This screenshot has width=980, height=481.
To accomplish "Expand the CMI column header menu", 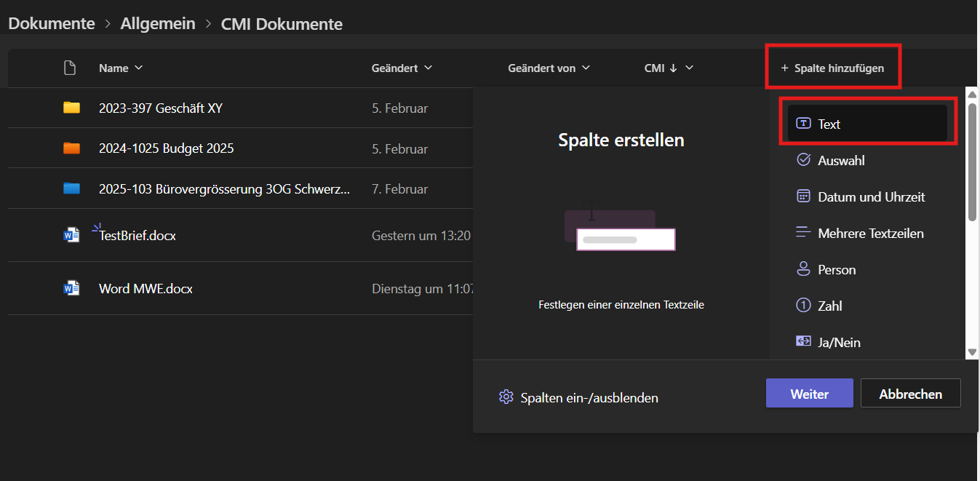I will point(689,68).
